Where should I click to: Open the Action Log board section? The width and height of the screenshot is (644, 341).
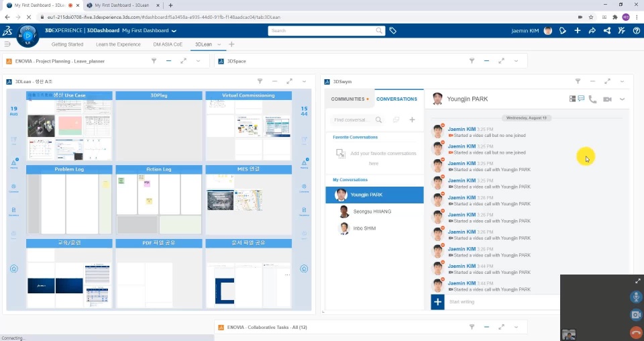(159, 169)
